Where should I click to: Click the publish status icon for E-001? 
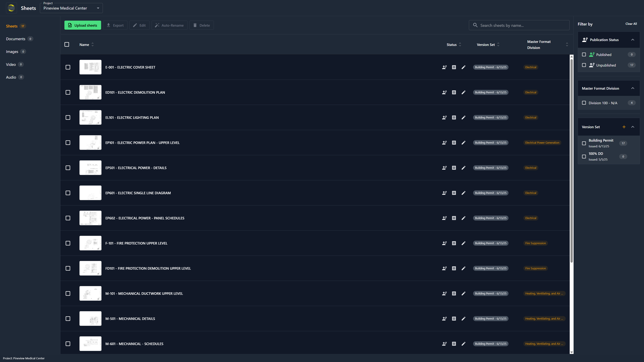tap(444, 67)
